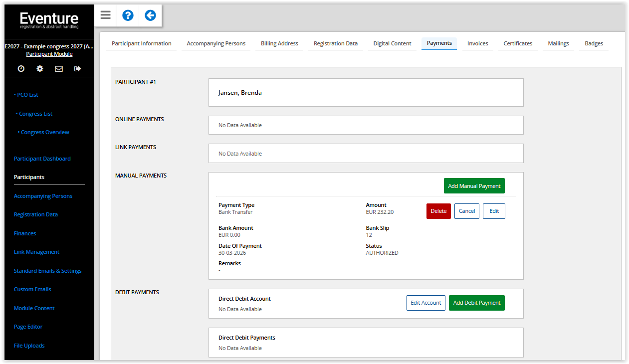Image resolution: width=629 pixels, height=364 pixels.
Task: Navigate to Finances in the sidebar
Action: (25, 233)
